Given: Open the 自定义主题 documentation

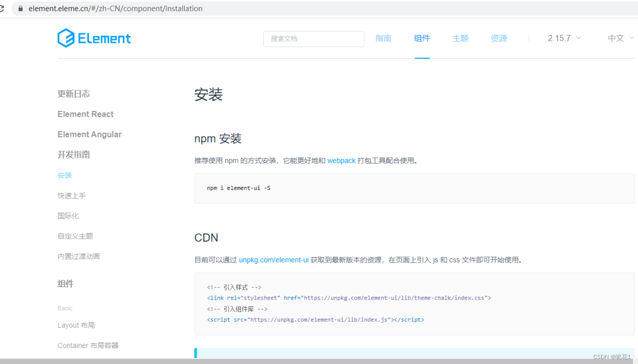Looking at the screenshot, I should coord(75,236).
